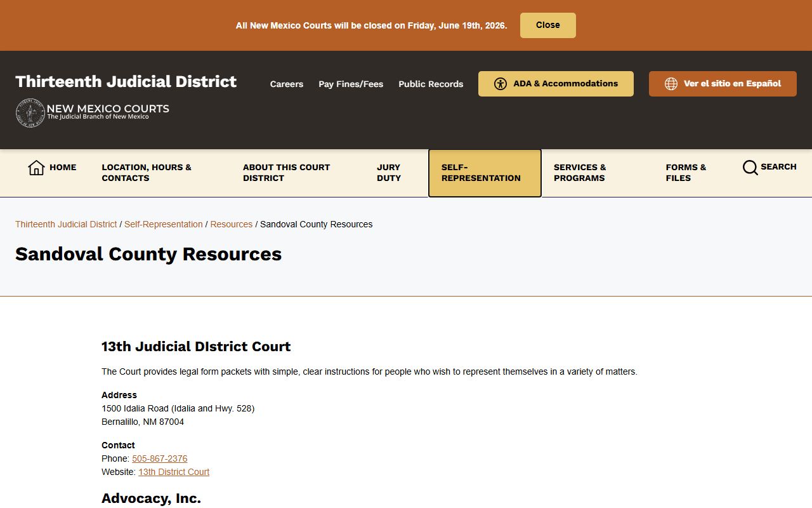The height and width of the screenshot is (508, 812).
Task: Call phone number 505-867-2376 link
Action: tap(160, 458)
